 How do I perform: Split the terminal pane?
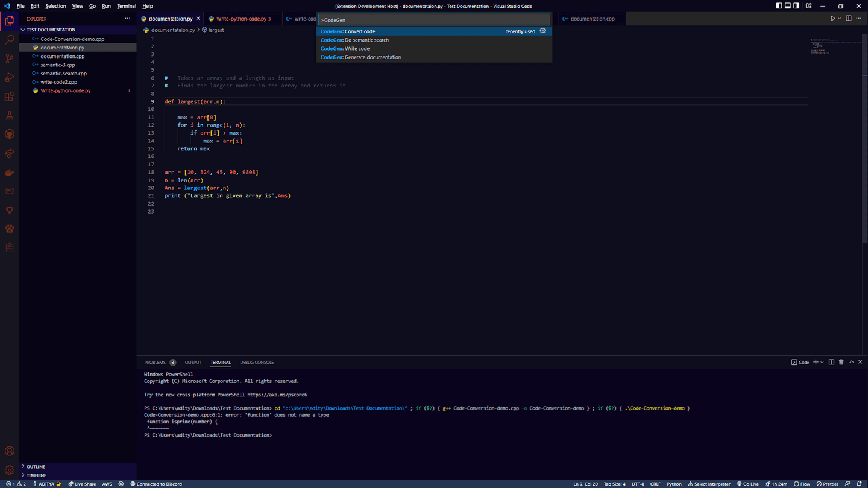(x=831, y=362)
